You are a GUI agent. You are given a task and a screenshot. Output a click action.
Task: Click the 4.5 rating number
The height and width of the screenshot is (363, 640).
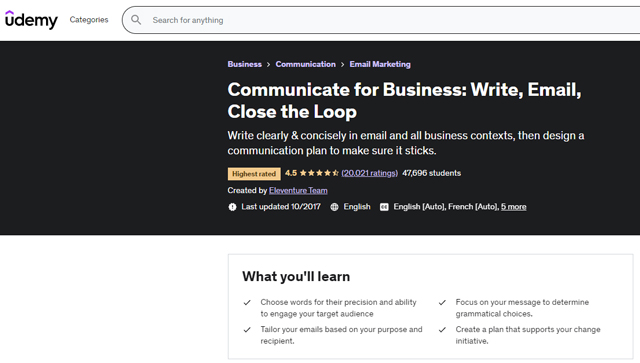[x=291, y=173]
